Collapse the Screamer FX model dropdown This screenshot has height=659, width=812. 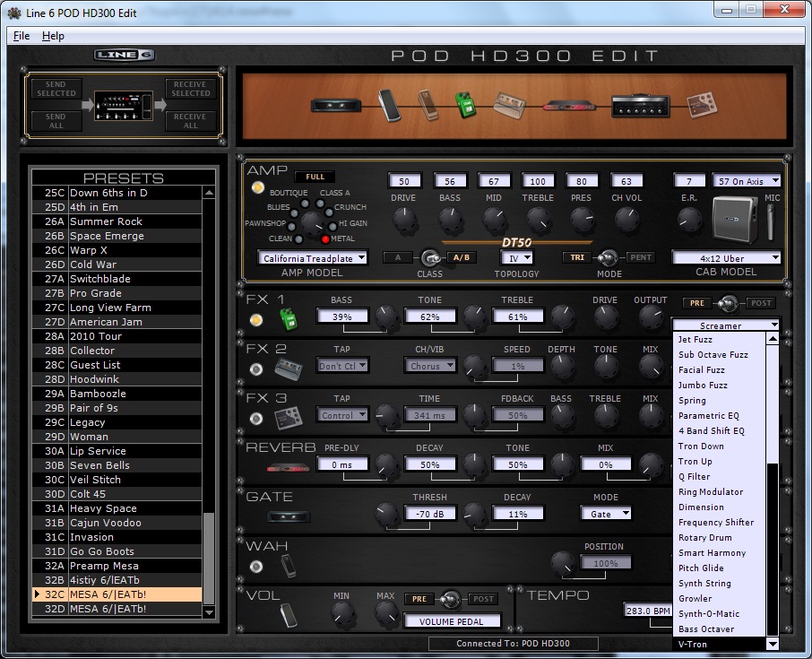(726, 325)
